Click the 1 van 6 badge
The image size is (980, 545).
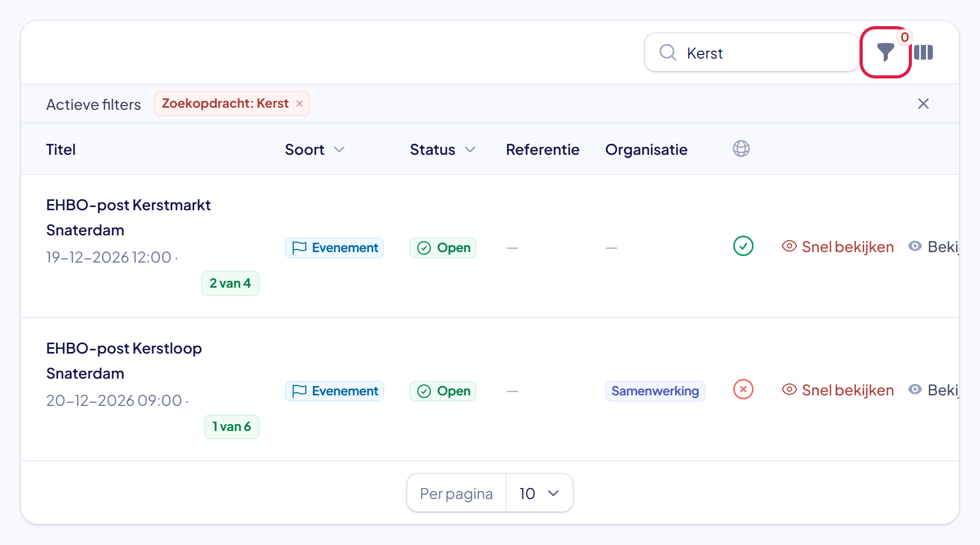click(232, 427)
